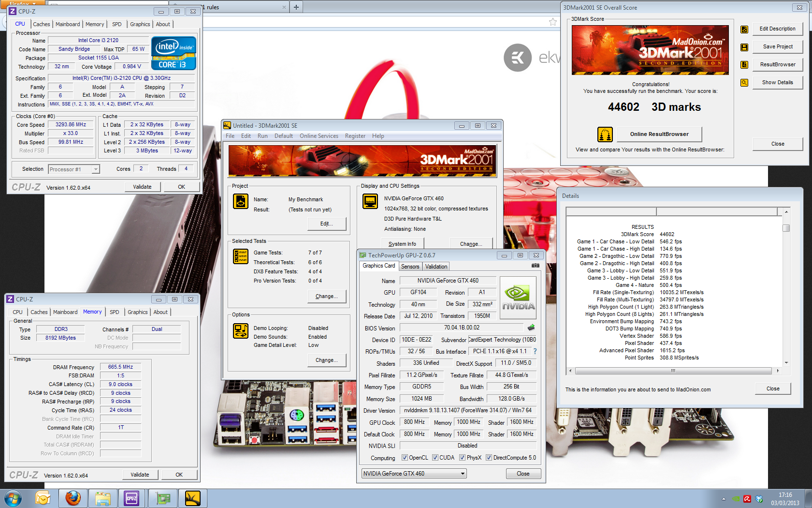Click the Save Project button
812x508 pixels.
(777, 47)
